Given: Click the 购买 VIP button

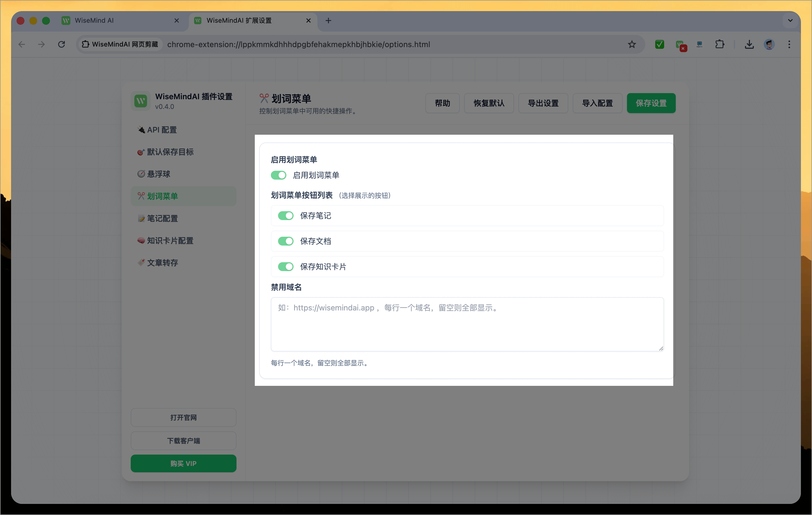Looking at the screenshot, I should 183,463.
